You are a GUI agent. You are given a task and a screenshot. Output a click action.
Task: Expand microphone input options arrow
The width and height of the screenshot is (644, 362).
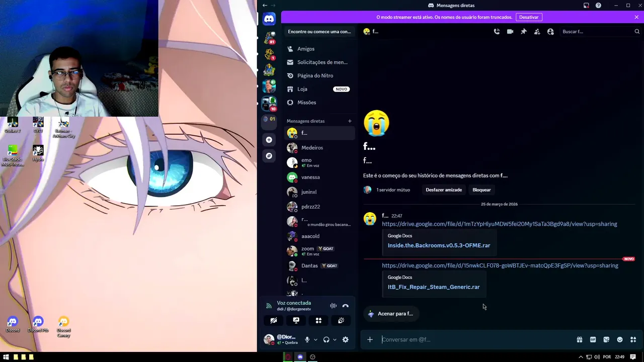pyautogui.click(x=315, y=340)
